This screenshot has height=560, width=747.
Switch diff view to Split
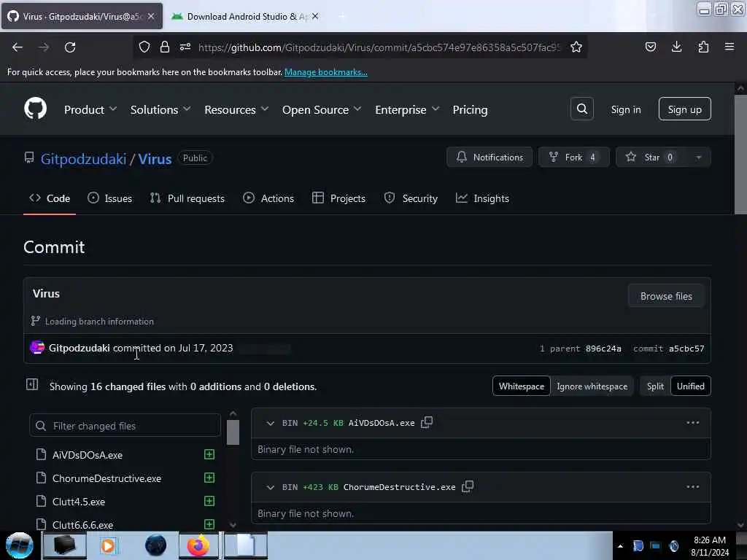click(x=655, y=386)
